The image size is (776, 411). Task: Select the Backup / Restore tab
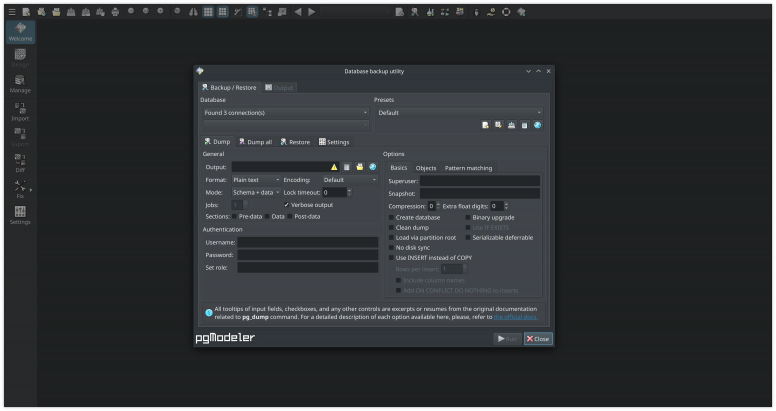[x=229, y=88]
